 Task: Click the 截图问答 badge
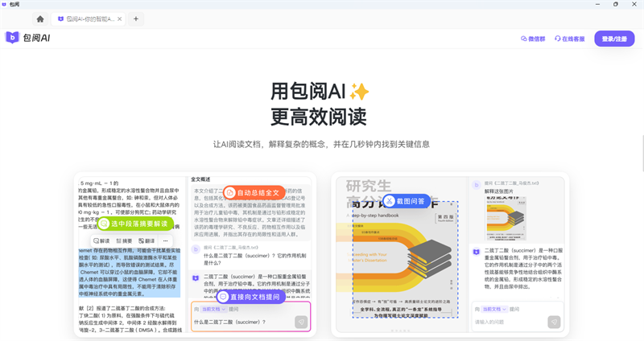coord(407,202)
